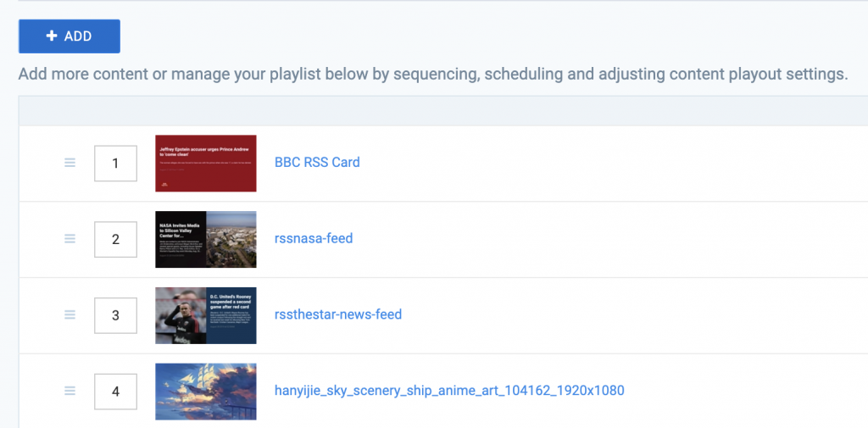
Task: Click the drag handle of the hanyijie image row
Action: [70, 391]
